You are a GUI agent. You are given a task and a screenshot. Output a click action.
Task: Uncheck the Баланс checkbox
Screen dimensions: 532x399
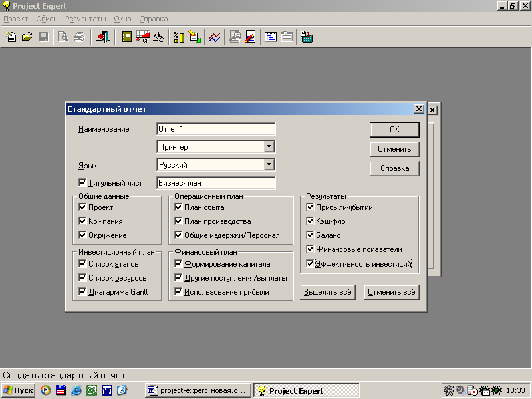click(310, 235)
